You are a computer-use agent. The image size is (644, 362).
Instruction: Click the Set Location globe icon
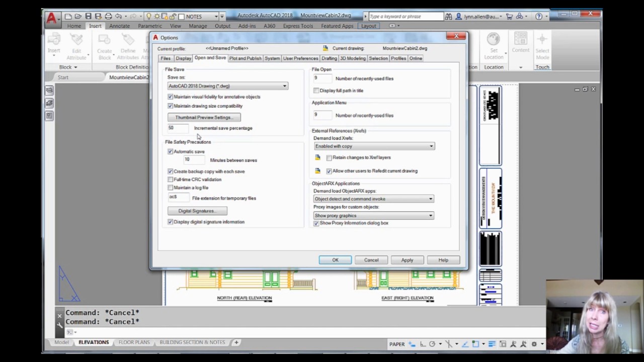(494, 39)
